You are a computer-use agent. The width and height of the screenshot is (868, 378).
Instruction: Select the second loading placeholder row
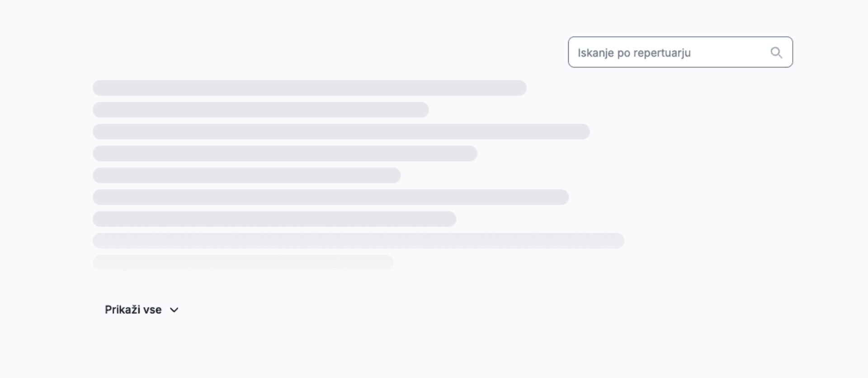260,110
